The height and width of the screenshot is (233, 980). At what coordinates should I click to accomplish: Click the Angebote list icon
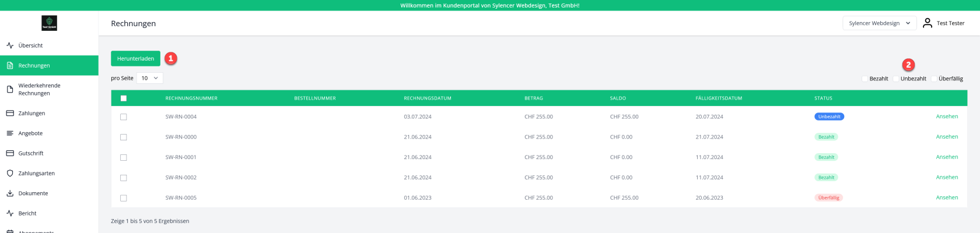click(x=10, y=133)
